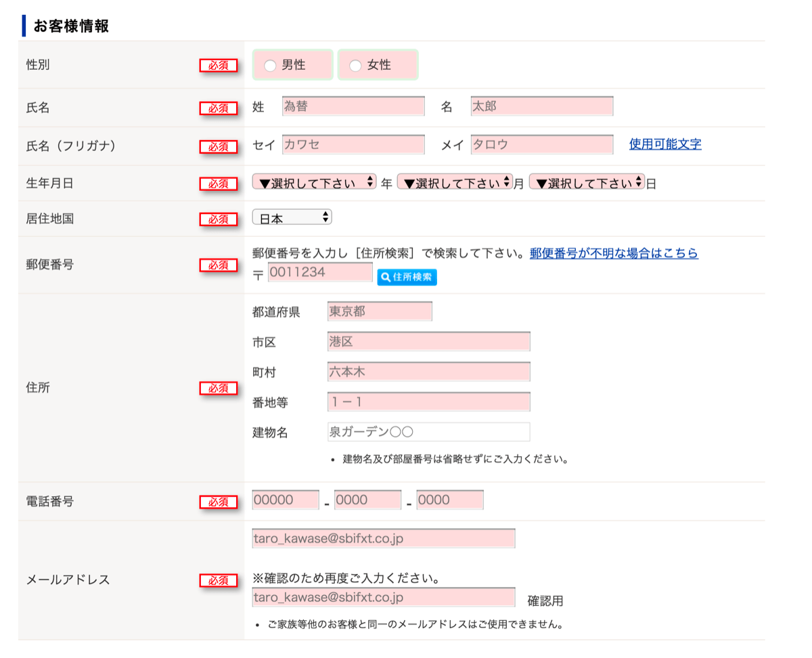Focus the セイ furigana field
Image resolution: width=812 pixels, height=658 pixels.
tap(353, 145)
